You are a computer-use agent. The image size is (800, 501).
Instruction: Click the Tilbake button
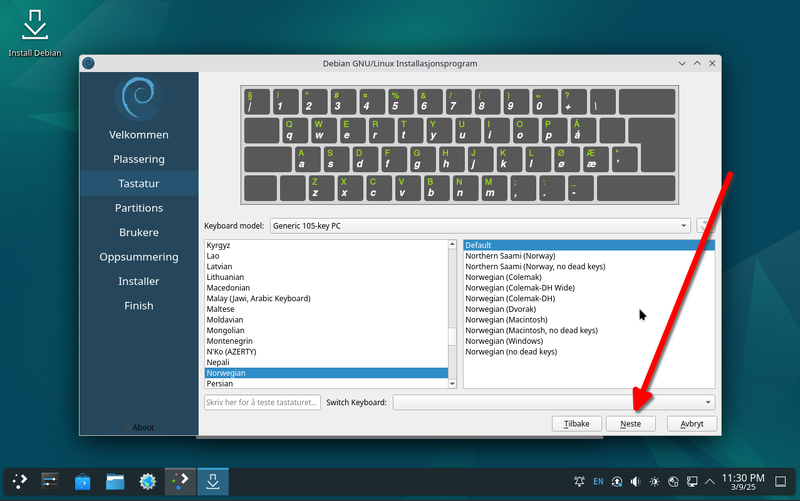tap(576, 424)
